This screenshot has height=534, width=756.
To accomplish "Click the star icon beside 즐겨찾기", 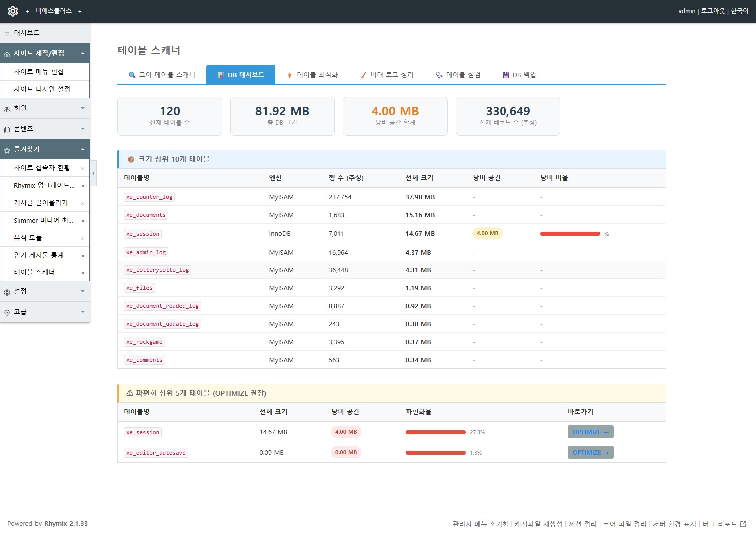I will coord(7,150).
